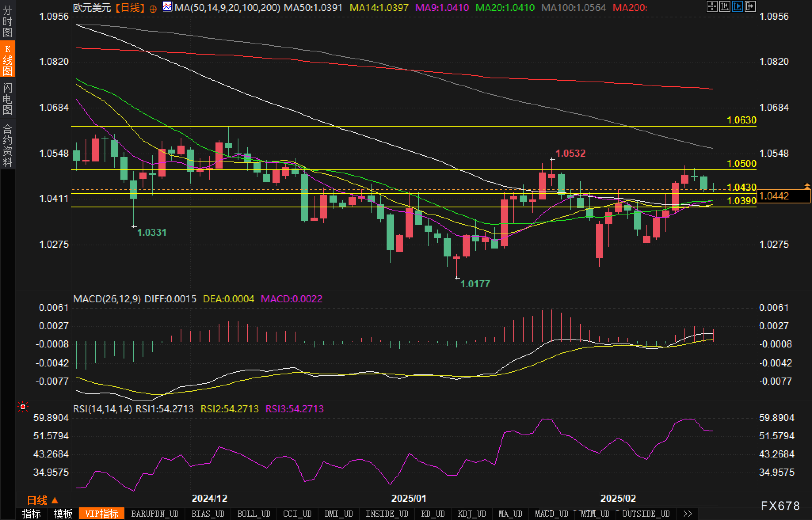
Task: Click the orange circle-plus icon beside 日线
Action: tap(153, 8)
